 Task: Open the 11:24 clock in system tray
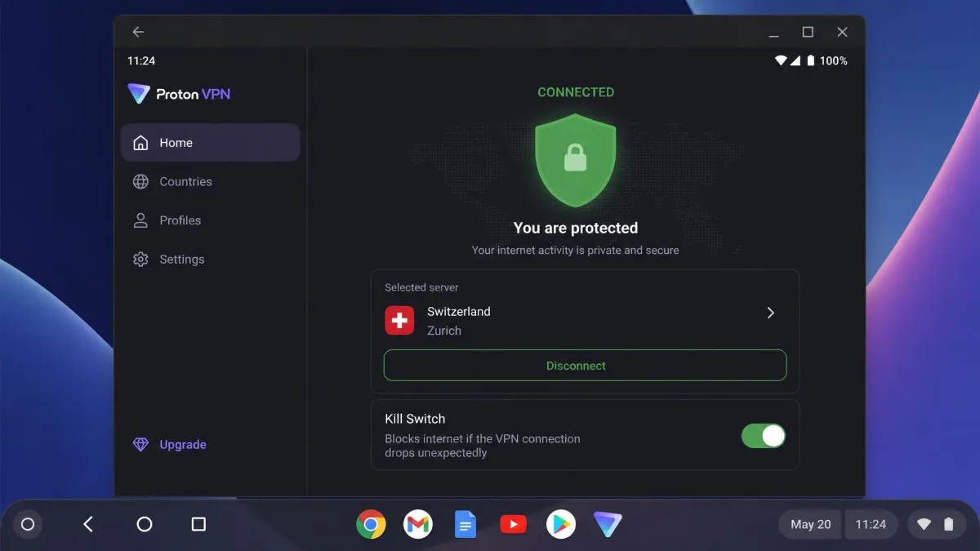coord(871,524)
